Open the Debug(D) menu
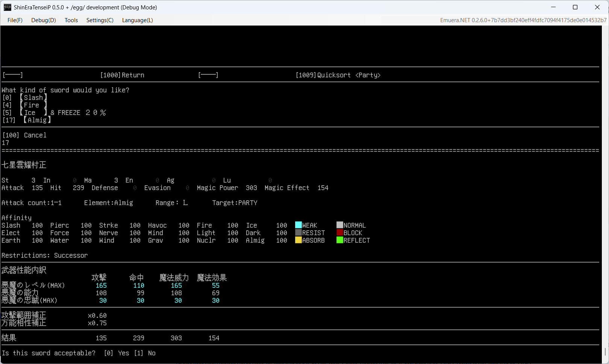 click(x=44, y=20)
